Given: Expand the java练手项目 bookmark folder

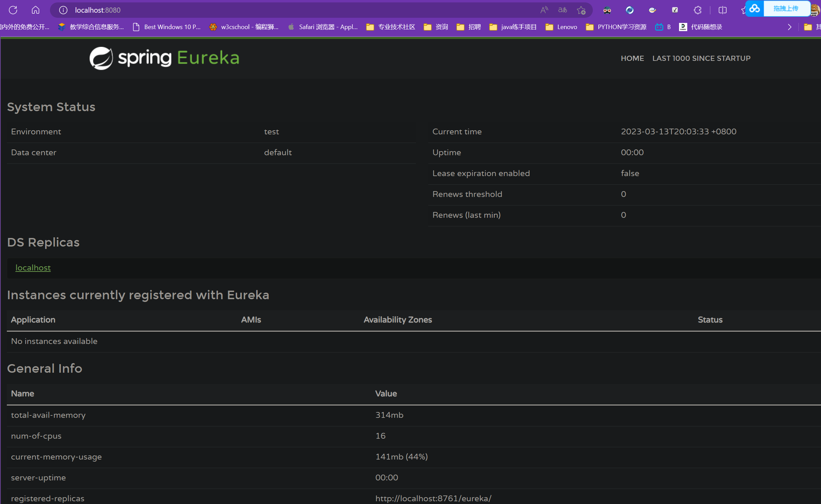Looking at the screenshot, I should [513, 27].
